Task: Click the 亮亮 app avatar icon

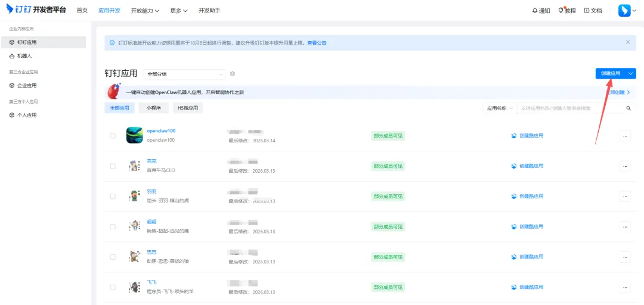Action: [134, 166]
